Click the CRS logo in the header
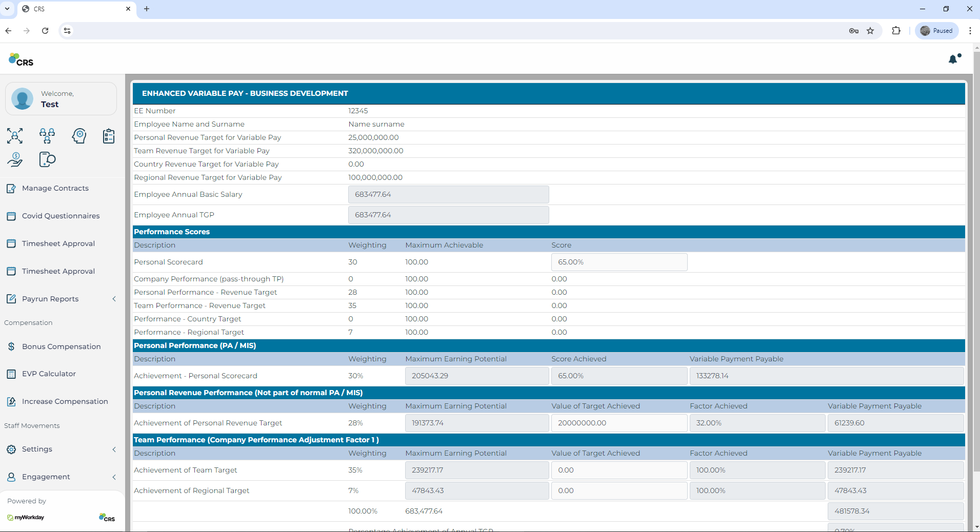The height and width of the screenshot is (532, 980). tap(21, 59)
